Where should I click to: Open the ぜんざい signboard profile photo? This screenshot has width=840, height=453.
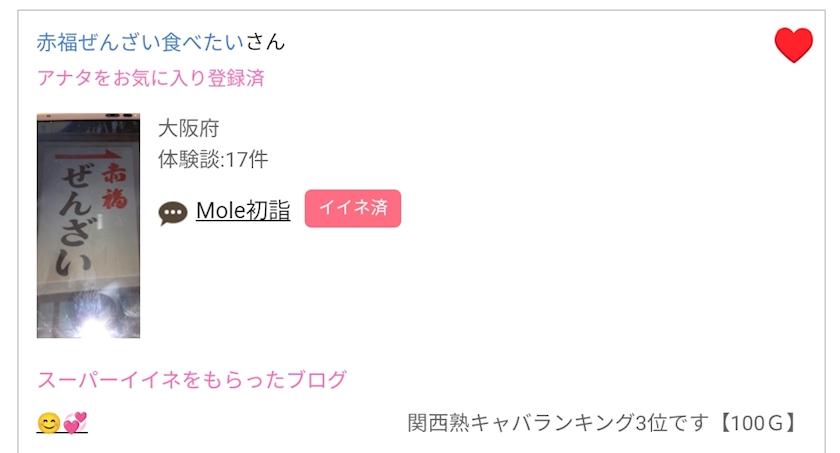point(88,225)
